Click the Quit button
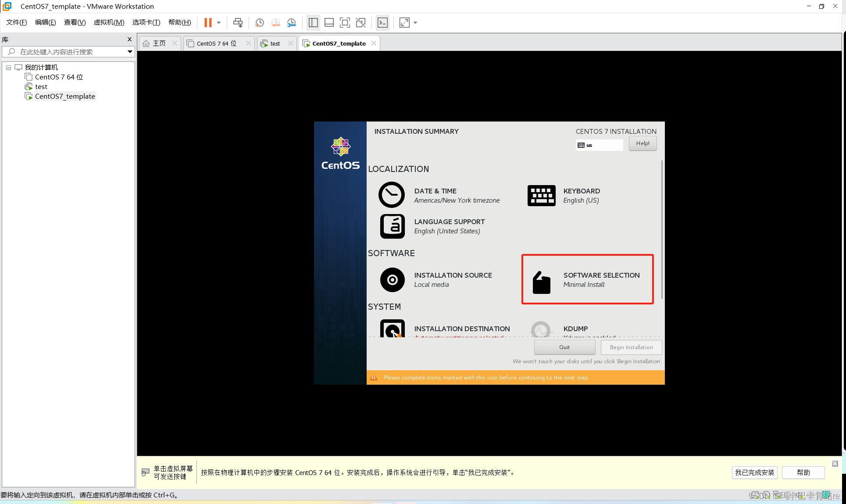Image resolution: width=846 pixels, height=504 pixels. [564, 347]
